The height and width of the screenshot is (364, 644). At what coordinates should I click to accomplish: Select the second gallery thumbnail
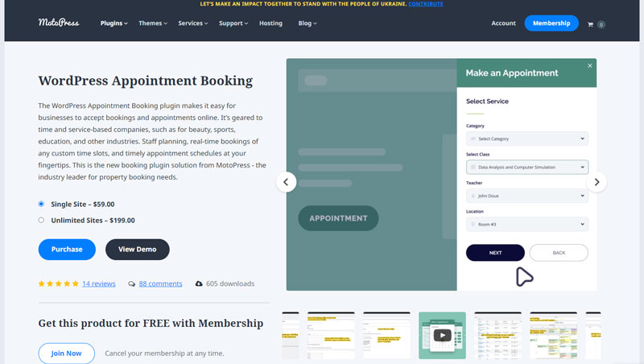click(x=331, y=335)
